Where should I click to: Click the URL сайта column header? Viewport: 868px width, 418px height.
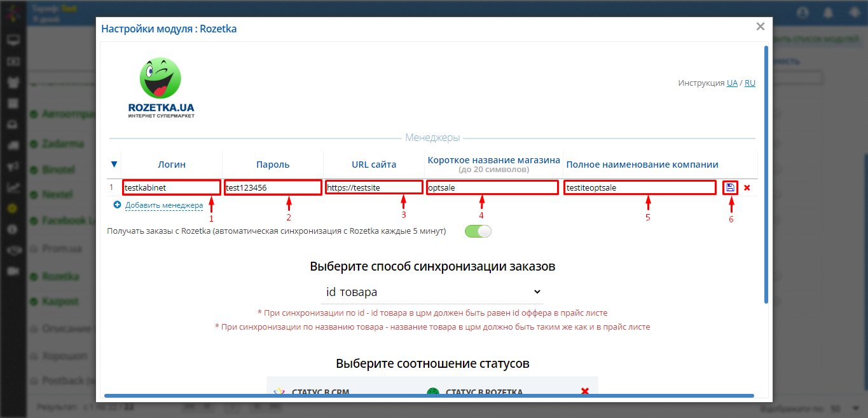374,165
